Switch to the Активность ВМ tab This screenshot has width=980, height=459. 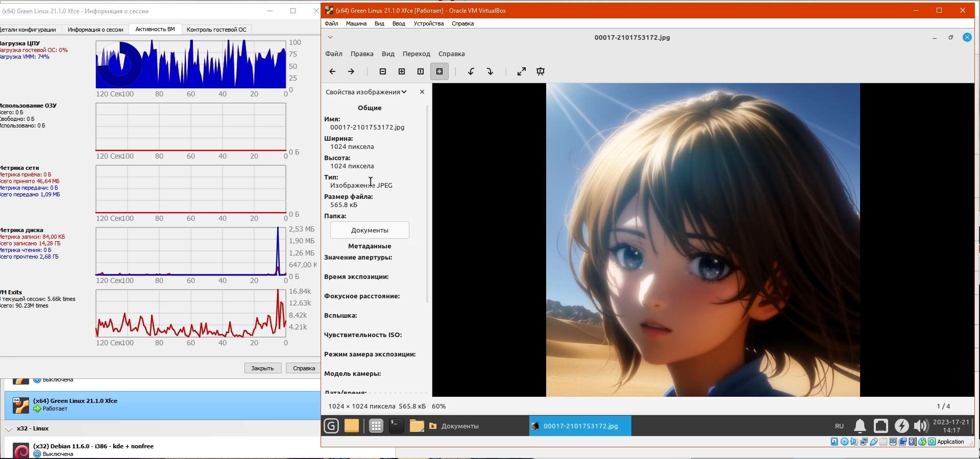pos(155,30)
